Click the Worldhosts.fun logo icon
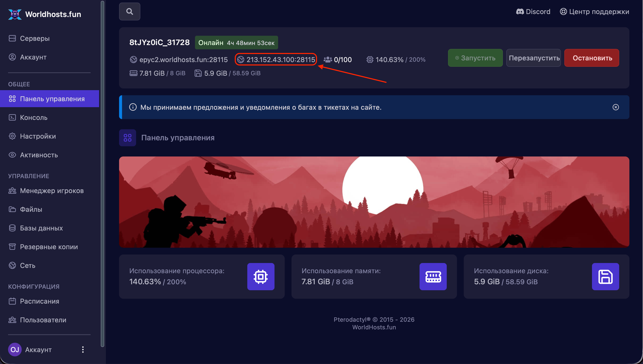 click(x=15, y=14)
